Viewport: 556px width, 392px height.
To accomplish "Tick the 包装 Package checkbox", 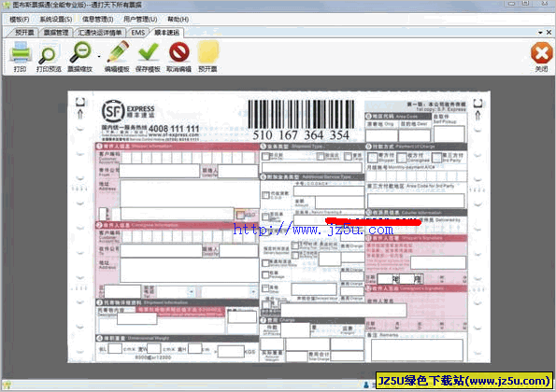I will [x=265, y=274].
